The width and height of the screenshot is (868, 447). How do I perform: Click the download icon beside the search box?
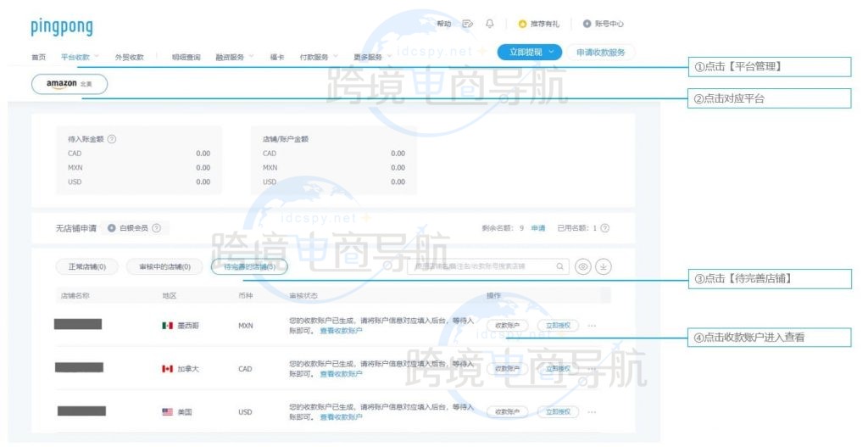[x=604, y=266]
